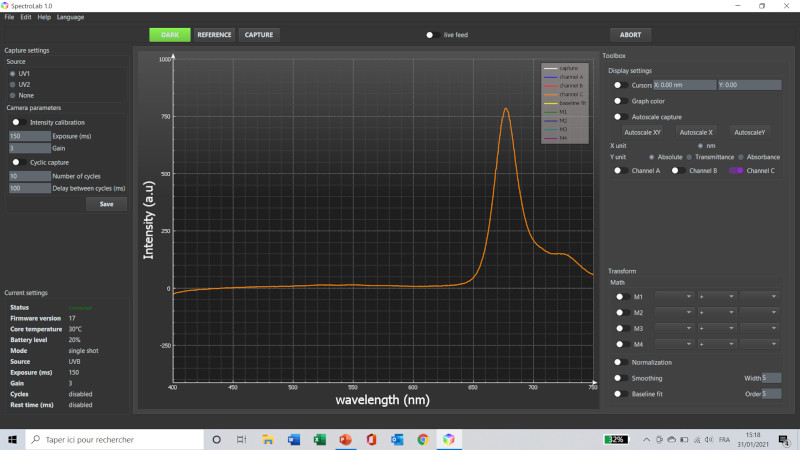Image resolution: width=800 pixels, height=450 pixels.
Task: Turn on Smoothing in Transform
Action: pos(619,378)
